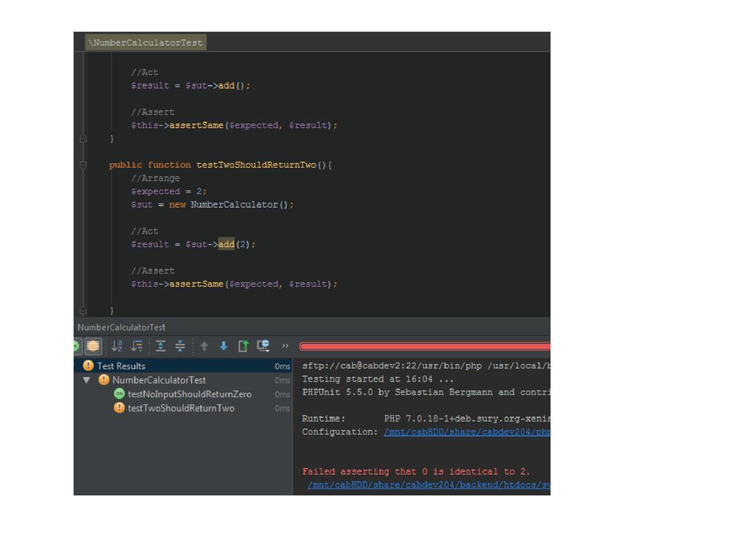
Task: Open the Configuration file path link
Action: [x=467, y=432]
